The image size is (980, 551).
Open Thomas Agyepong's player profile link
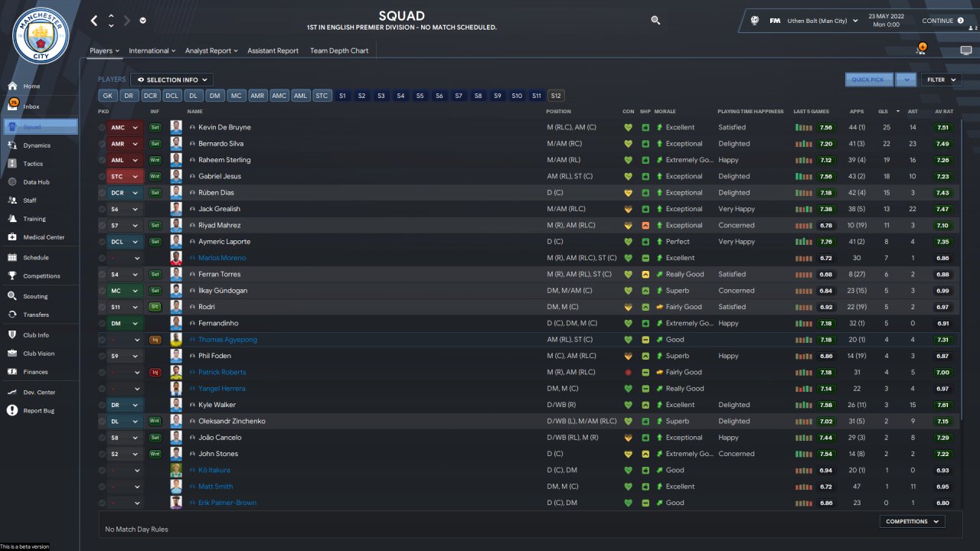[227, 340]
